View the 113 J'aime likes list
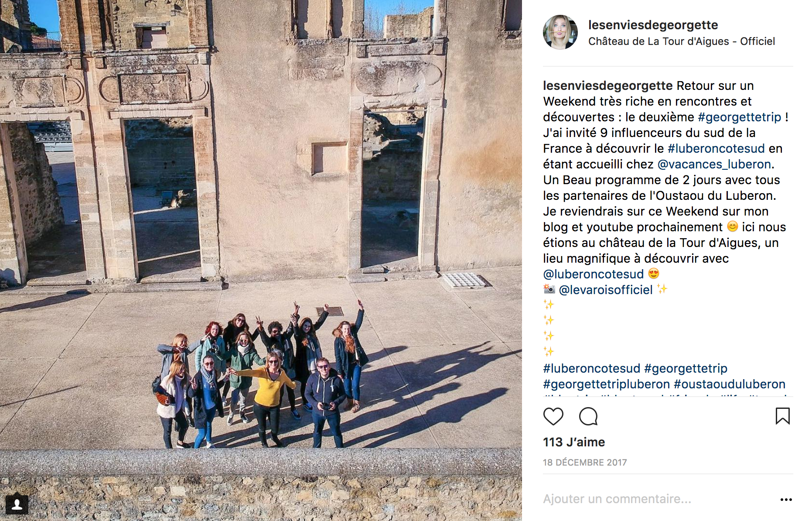The width and height of the screenshot is (812, 521). pyautogui.click(x=574, y=442)
